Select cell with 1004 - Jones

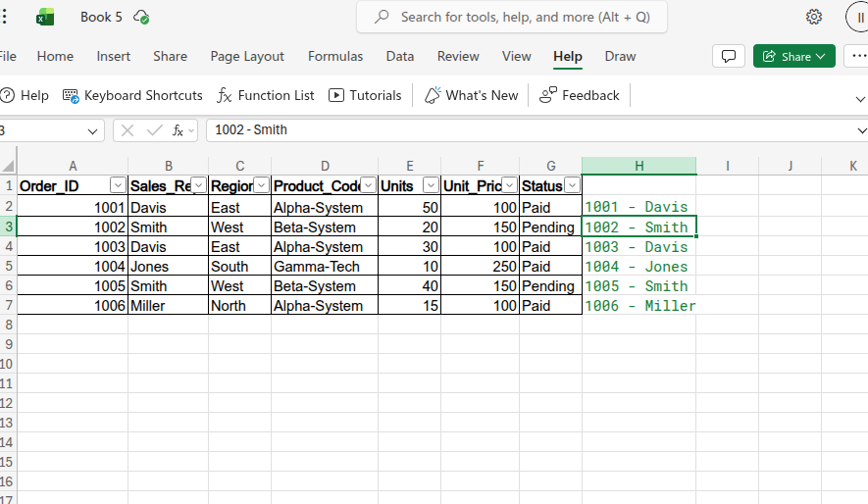coord(638,266)
